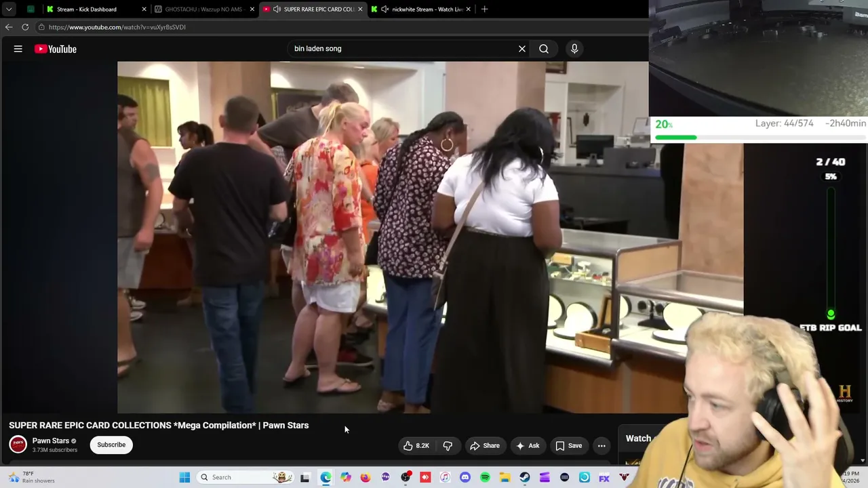Screen dimensions: 868x488
Task: Open Task View from the taskbar
Action: click(x=305, y=477)
